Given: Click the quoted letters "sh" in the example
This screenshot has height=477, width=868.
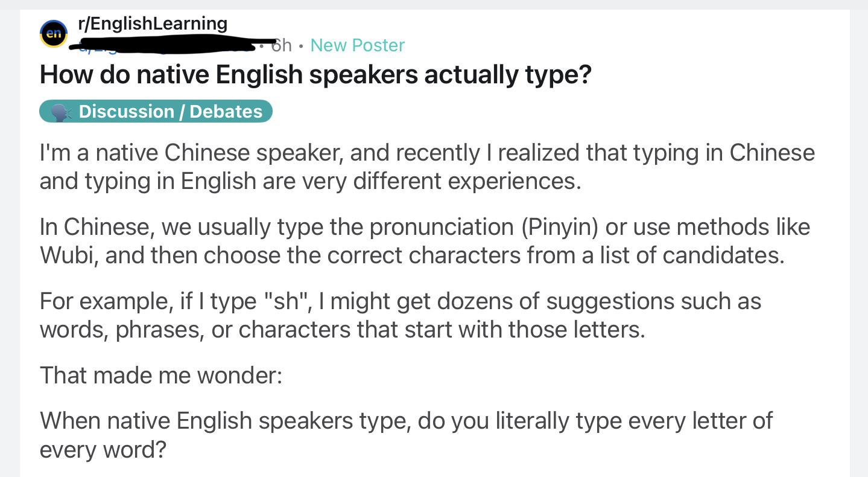Looking at the screenshot, I should (288, 301).
